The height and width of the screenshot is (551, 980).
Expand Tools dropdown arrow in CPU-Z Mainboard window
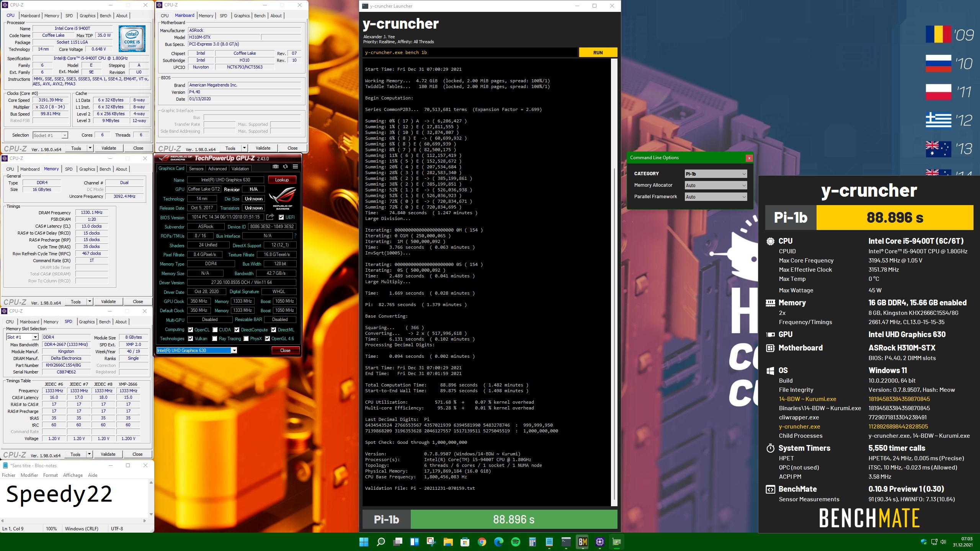(244, 148)
